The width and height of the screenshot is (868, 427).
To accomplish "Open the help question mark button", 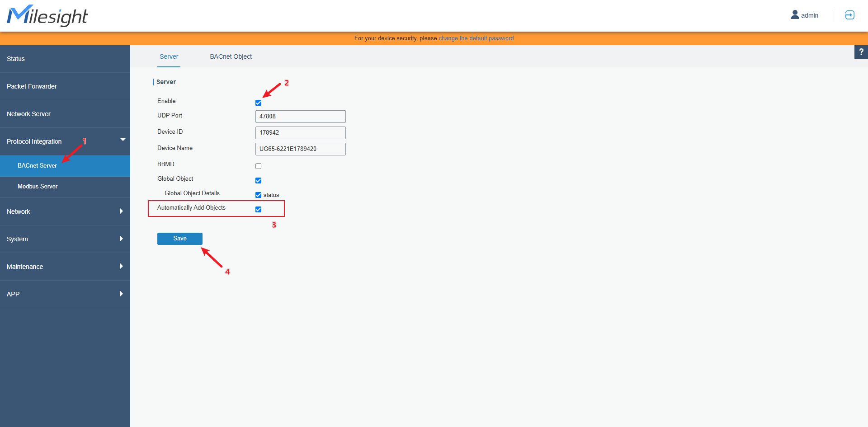I will (x=861, y=52).
